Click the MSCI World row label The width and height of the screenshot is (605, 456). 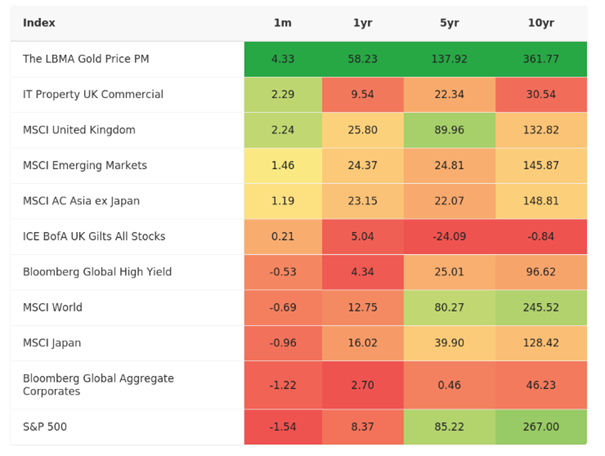point(52,307)
